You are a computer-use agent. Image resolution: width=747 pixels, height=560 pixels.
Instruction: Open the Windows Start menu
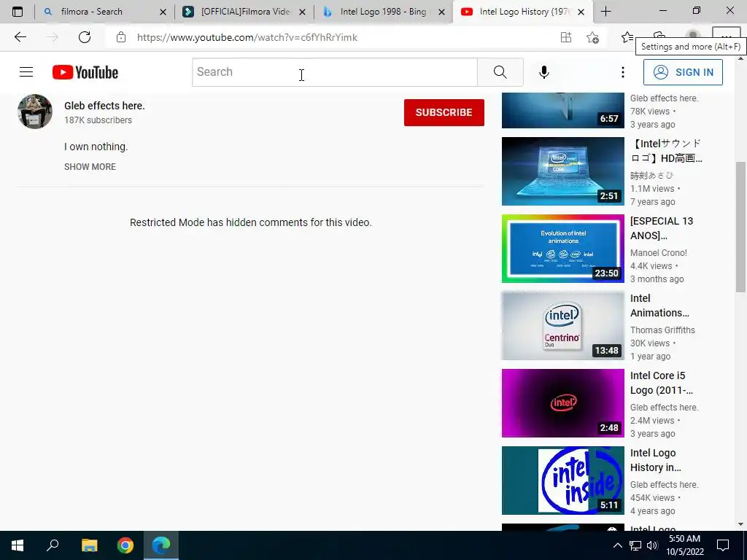point(18,545)
